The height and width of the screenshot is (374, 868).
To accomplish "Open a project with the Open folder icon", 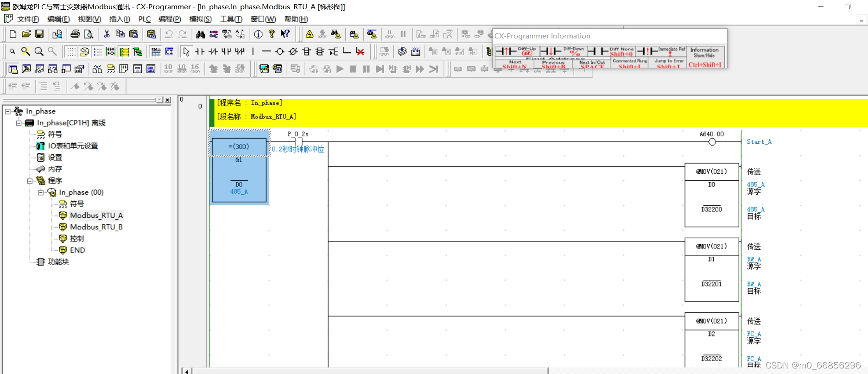I will click(x=26, y=34).
